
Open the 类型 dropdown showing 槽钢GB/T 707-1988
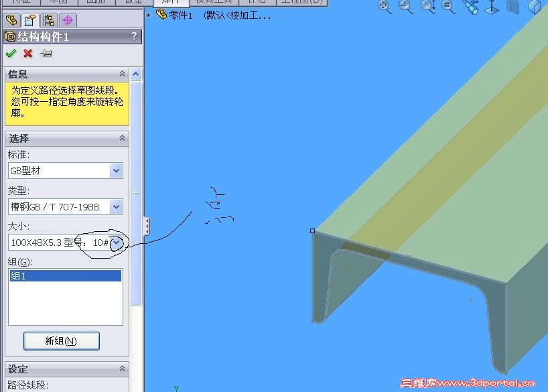click(x=117, y=207)
